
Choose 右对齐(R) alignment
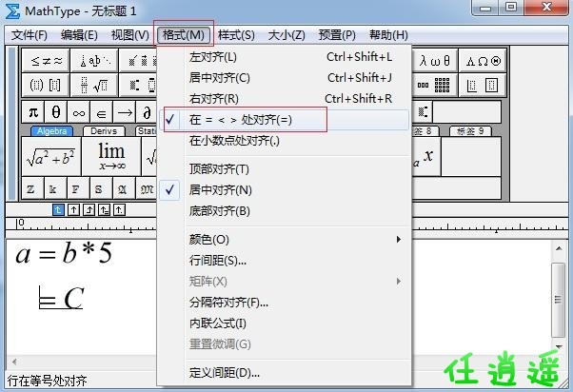point(284,99)
